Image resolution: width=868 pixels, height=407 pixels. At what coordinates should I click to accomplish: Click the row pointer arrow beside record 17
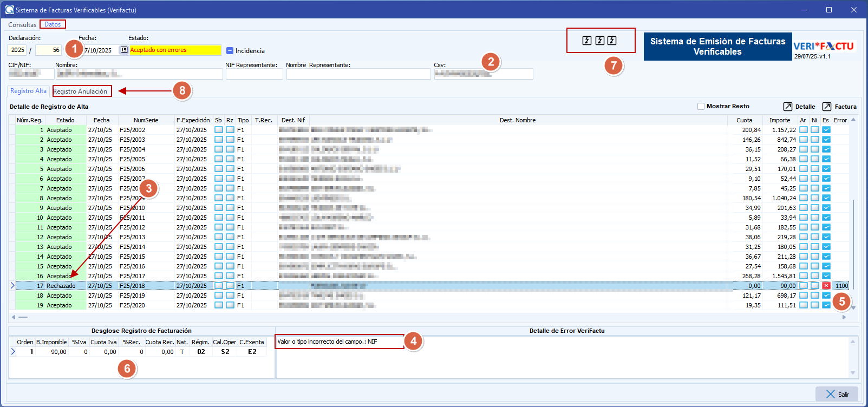(12, 286)
